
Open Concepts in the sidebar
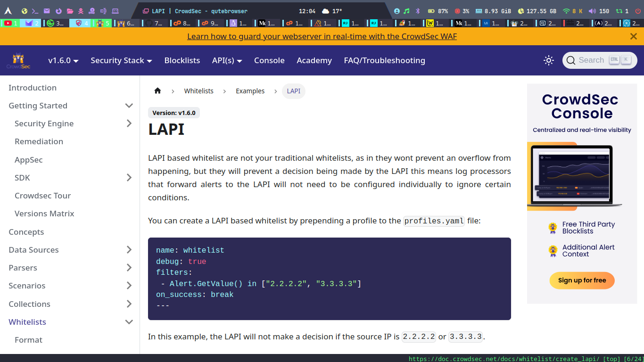click(x=26, y=232)
